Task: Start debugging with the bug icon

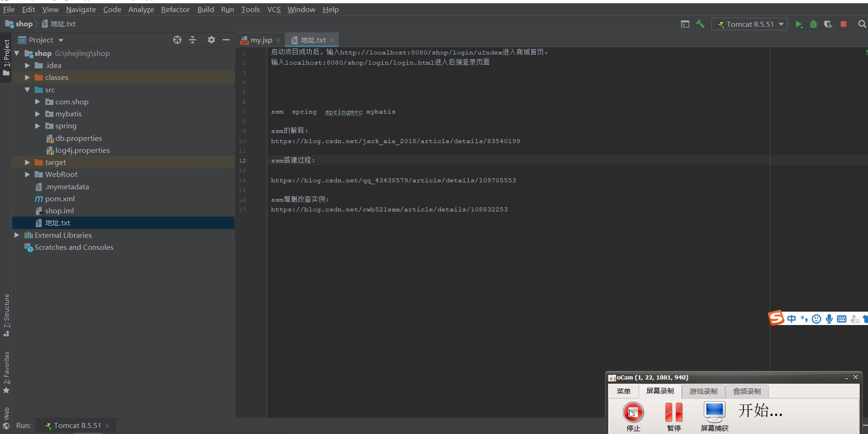Action: pyautogui.click(x=814, y=24)
